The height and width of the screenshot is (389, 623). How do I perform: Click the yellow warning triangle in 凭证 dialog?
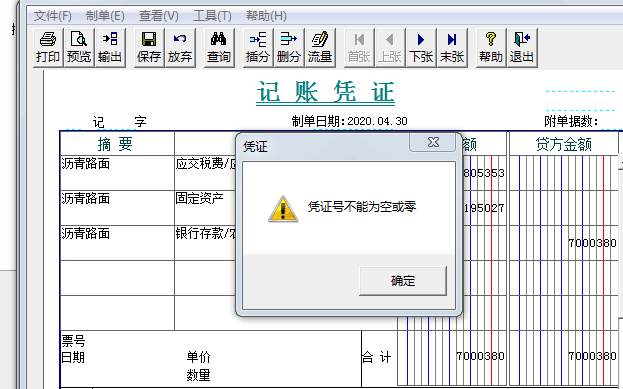tap(283, 209)
